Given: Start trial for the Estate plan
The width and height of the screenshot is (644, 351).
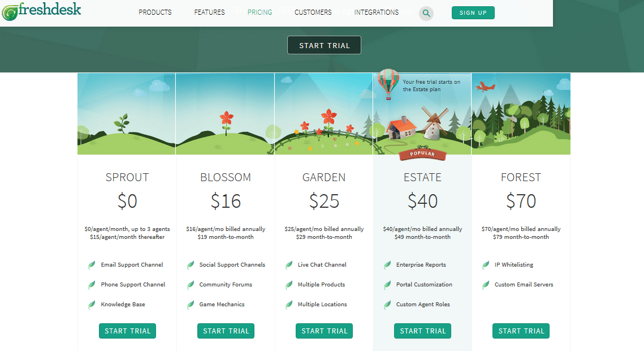Looking at the screenshot, I should [422, 331].
